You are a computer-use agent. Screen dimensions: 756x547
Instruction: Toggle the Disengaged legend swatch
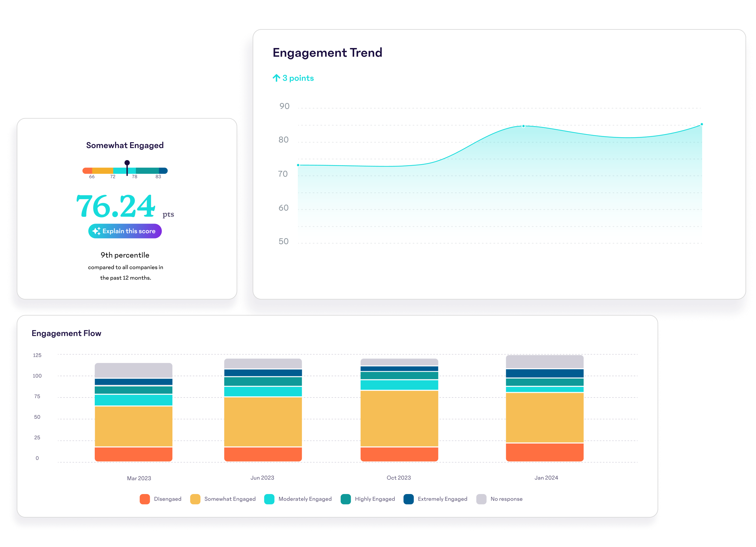145,499
